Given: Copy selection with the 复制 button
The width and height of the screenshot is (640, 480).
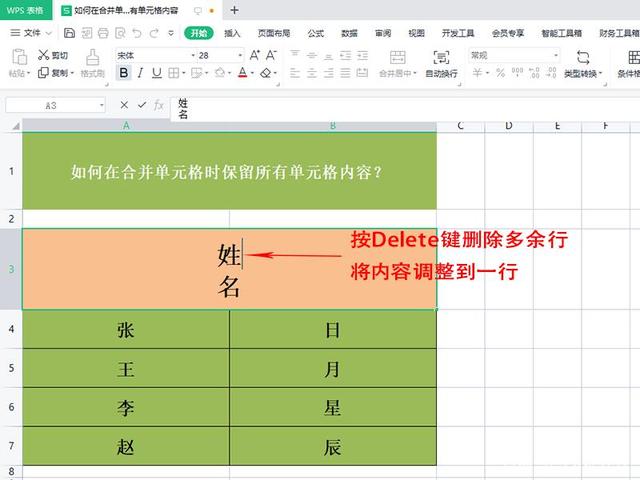Looking at the screenshot, I should [53, 73].
